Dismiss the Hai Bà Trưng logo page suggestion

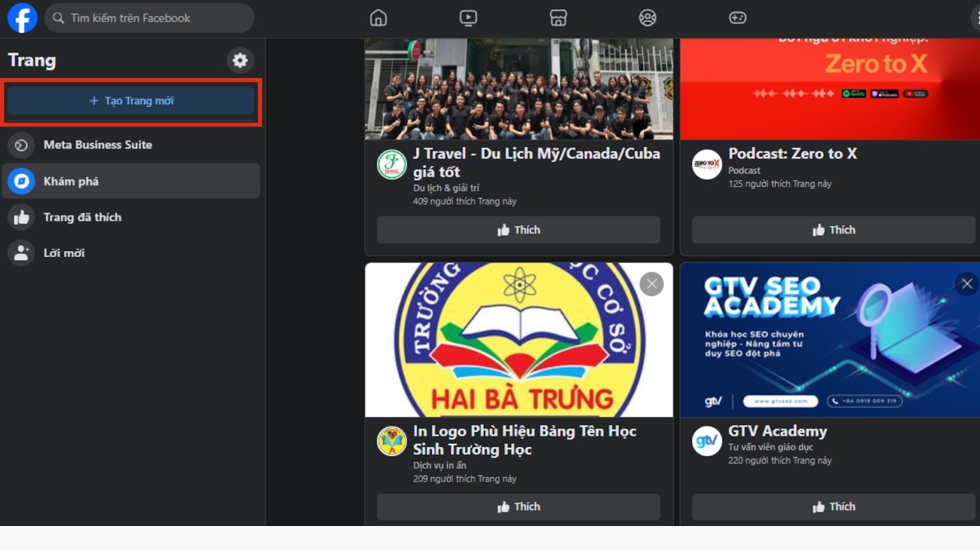(651, 283)
